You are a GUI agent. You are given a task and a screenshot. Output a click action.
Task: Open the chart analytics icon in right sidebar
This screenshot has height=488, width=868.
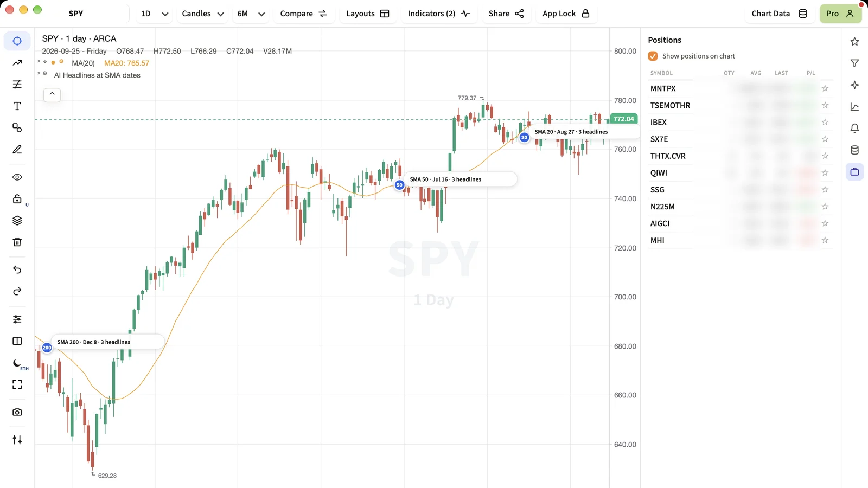pos(855,107)
